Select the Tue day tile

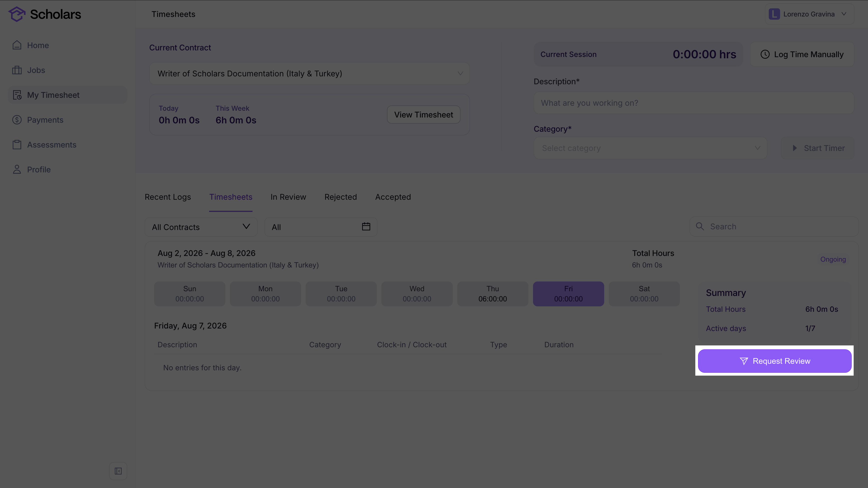pos(341,294)
